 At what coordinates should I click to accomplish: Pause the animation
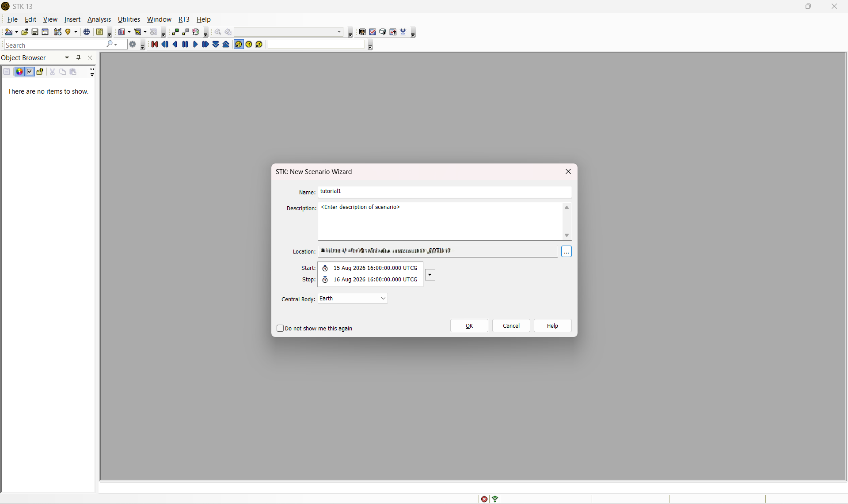point(185,44)
